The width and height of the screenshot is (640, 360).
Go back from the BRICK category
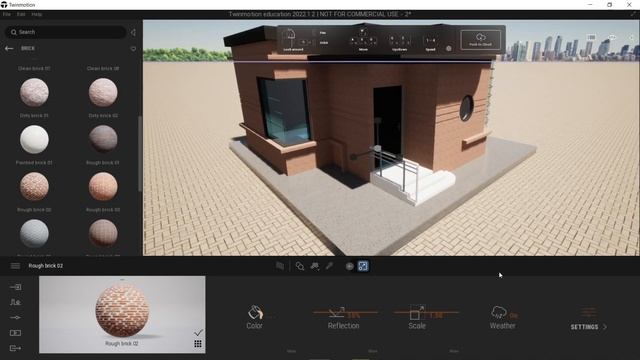(9, 48)
